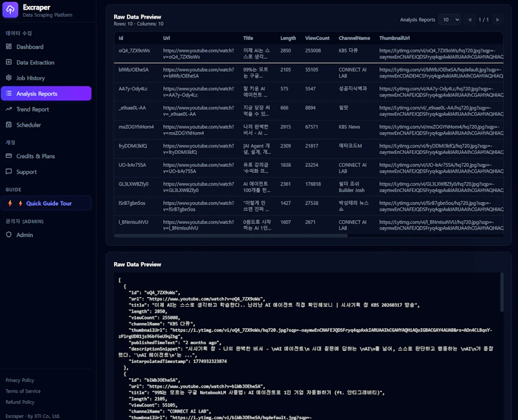This screenshot has height=420, width=518.
Task: Select id cell oQ4_7ZX9oWs
Action: [x=134, y=50]
